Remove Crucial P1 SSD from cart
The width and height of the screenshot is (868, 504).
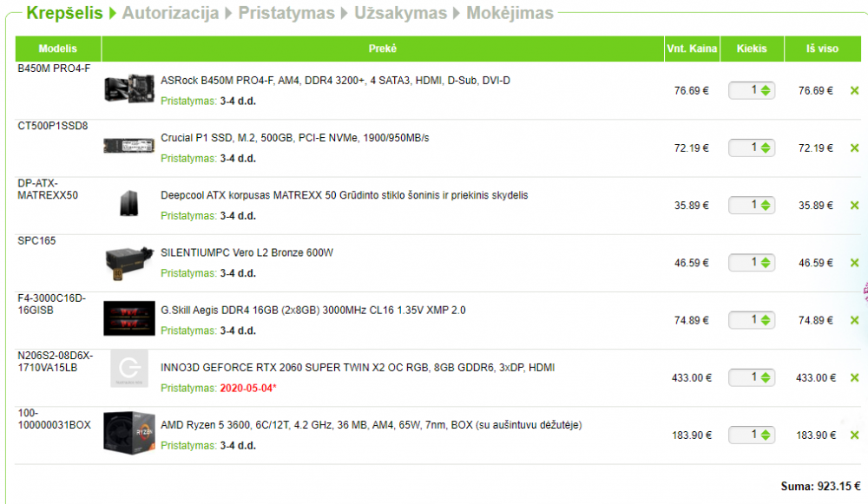pos(854,148)
